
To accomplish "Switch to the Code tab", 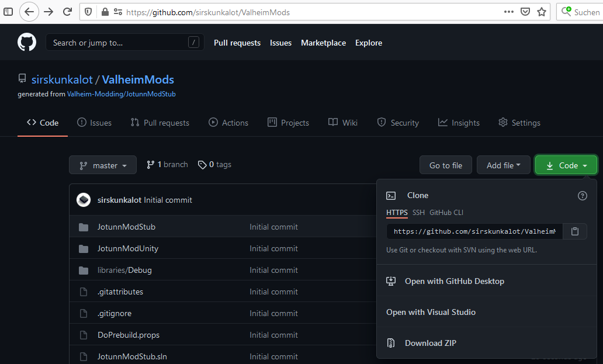I will (x=43, y=123).
